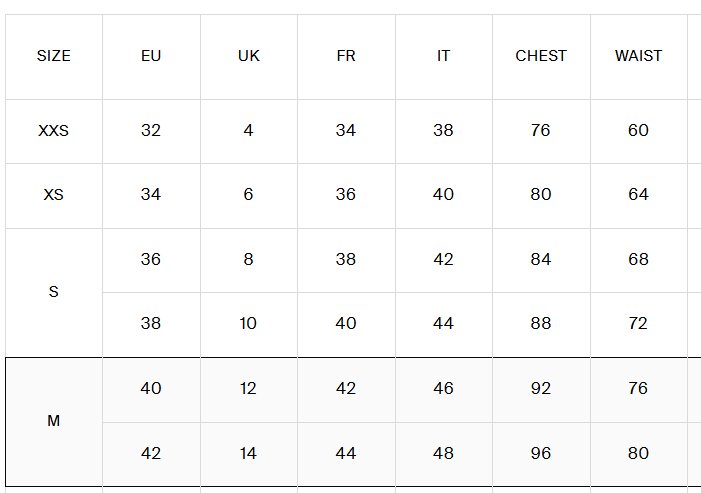The width and height of the screenshot is (701, 493).
Task: Select the S size row label
Action: (x=54, y=292)
